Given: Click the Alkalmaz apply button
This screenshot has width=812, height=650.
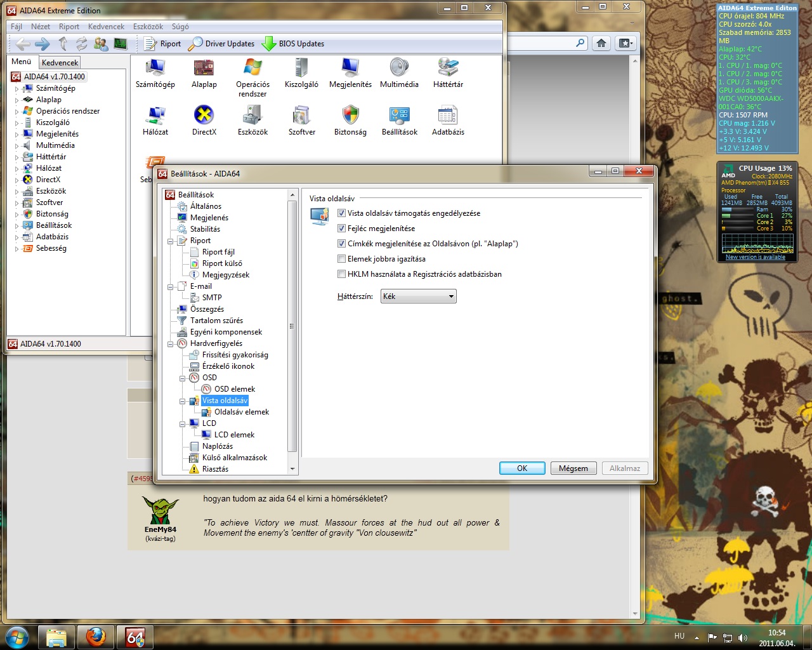Looking at the screenshot, I should coord(625,468).
